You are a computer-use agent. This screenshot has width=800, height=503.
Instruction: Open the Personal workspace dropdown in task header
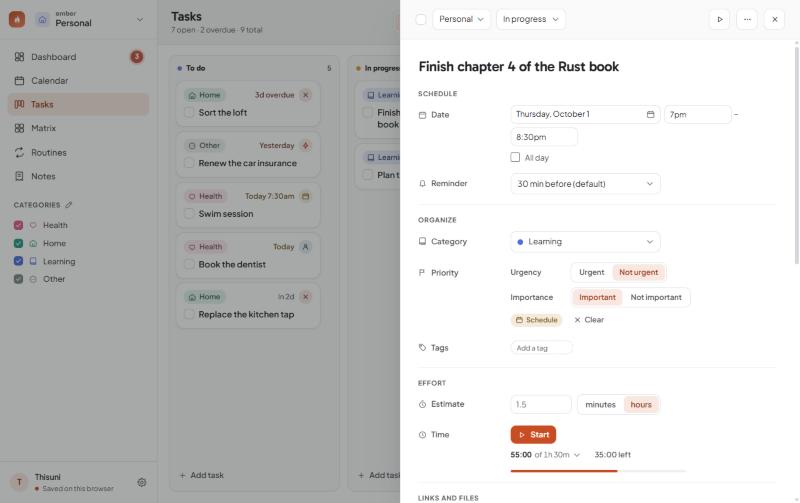pyautogui.click(x=461, y=19)
